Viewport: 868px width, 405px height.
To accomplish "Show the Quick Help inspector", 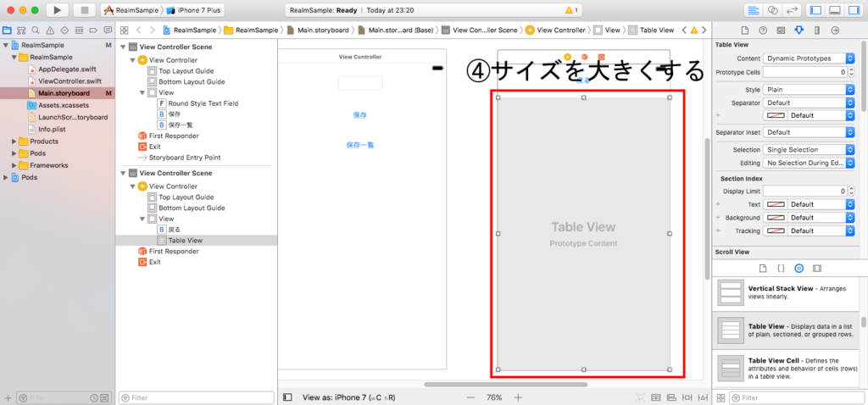I will click(763, 30).
